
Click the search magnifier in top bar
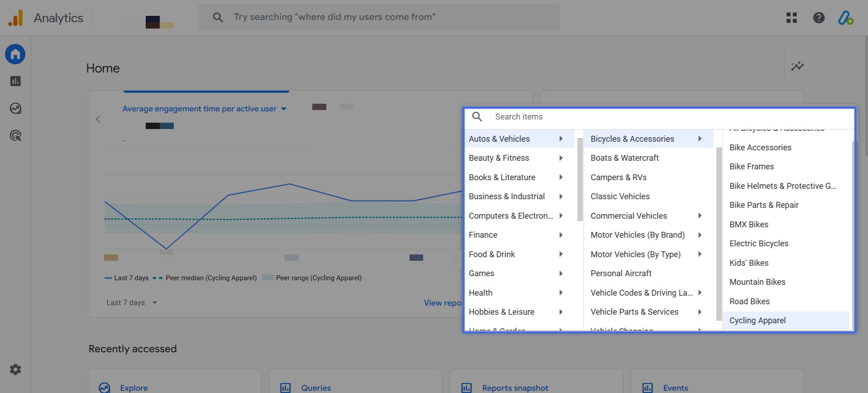(218, 17)
